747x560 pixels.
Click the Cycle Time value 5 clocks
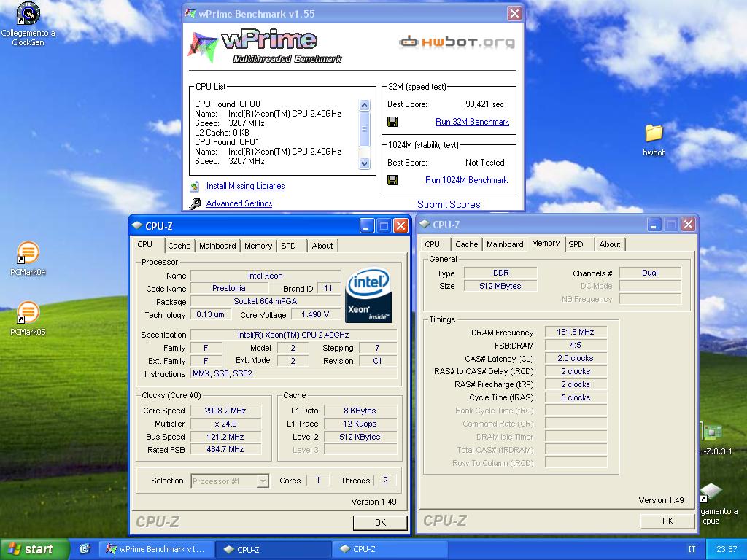(x=576, y=397)
